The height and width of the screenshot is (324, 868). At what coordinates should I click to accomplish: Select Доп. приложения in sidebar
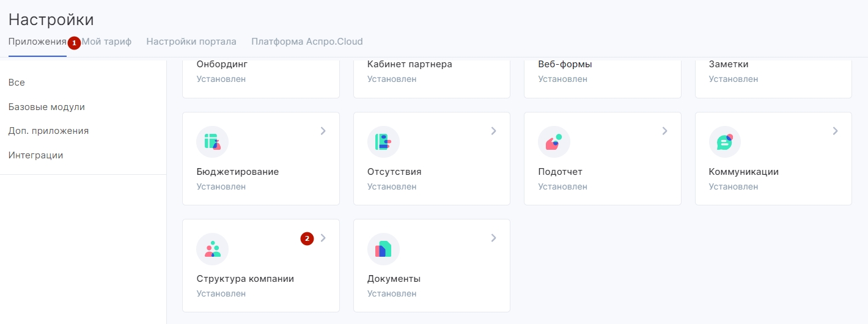coord(48,131)
